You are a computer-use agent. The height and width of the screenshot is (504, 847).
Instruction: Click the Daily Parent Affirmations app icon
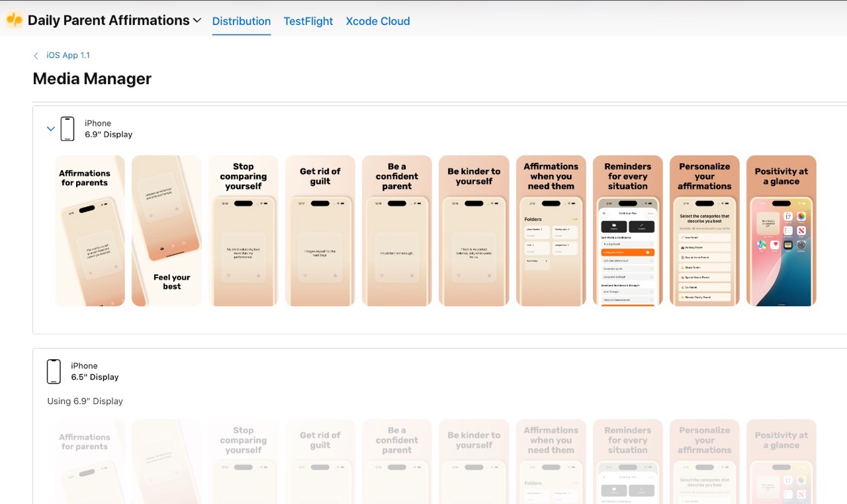15,21
